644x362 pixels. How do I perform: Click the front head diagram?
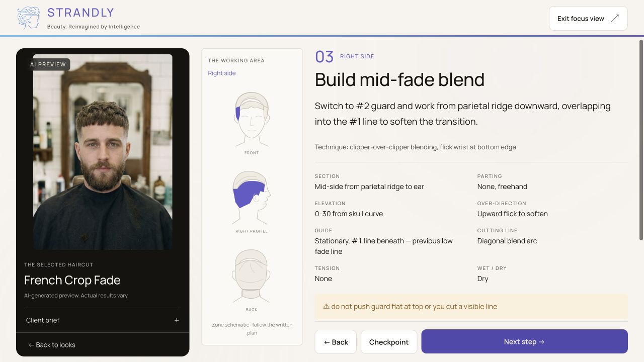pos(252,119)
